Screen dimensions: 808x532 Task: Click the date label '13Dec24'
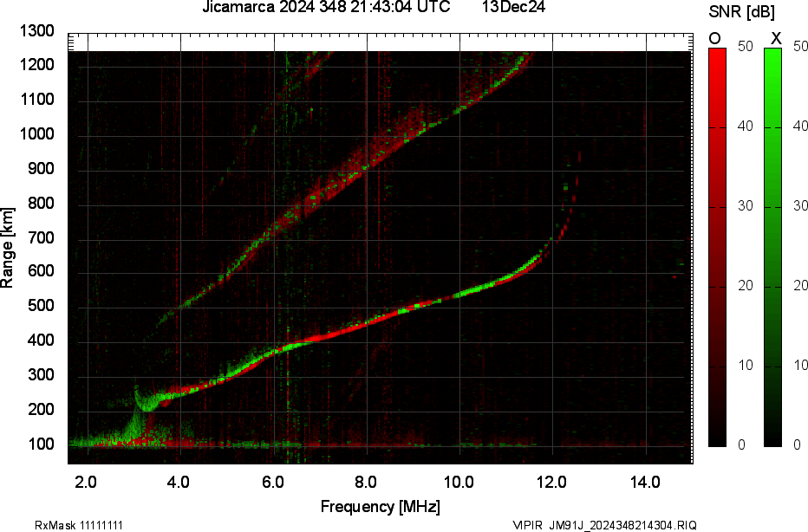pyautogui.click(x=513, y=7)
